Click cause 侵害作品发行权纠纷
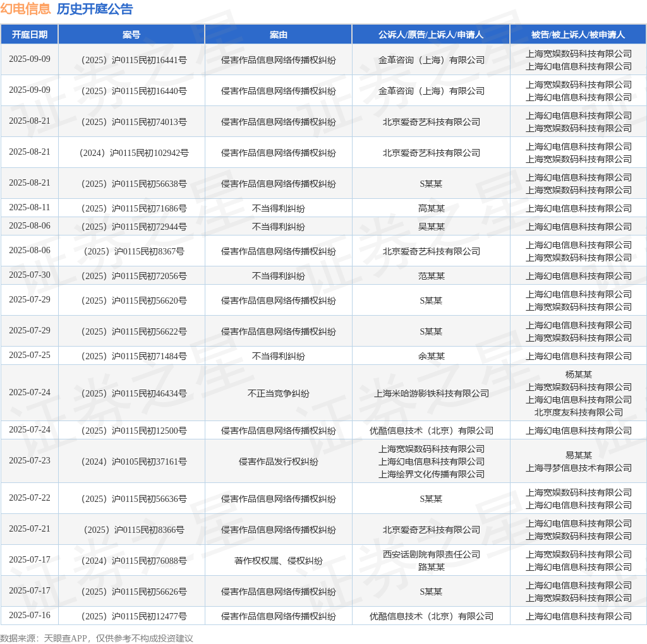This screenshot has height=644, width=647. click(278, 462)
